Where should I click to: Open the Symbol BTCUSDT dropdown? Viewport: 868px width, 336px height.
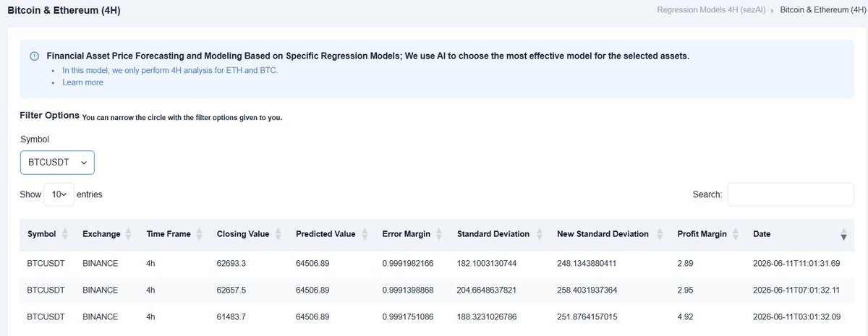(57, 163)
